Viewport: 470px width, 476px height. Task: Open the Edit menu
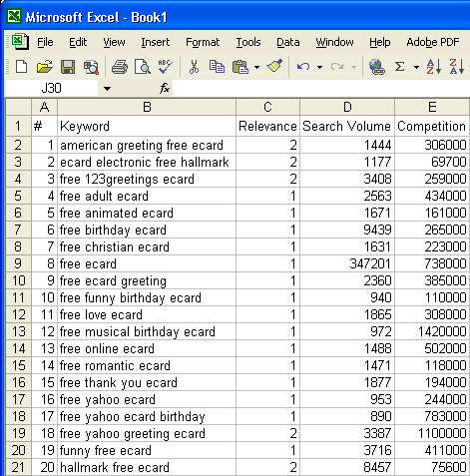[x=78, y=42]
